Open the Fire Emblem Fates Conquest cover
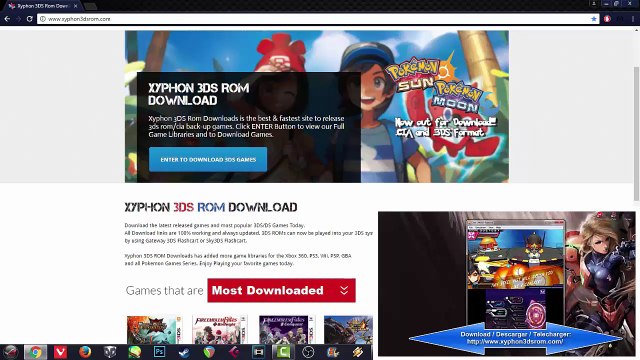 [287, 330]
